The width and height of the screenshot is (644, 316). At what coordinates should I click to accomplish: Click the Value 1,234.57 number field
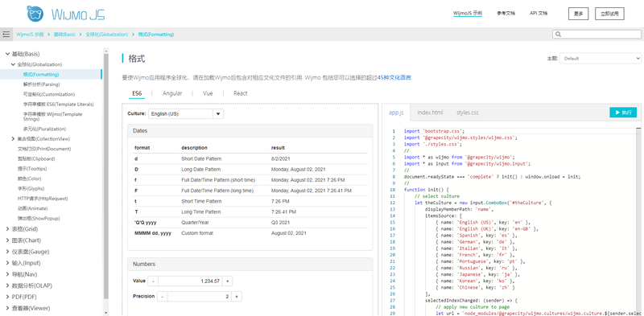pyautogui.click(x=190, y=281)
